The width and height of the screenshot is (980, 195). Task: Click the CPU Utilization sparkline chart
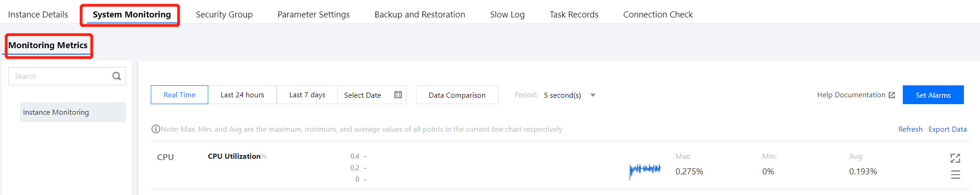coord(645,170)
